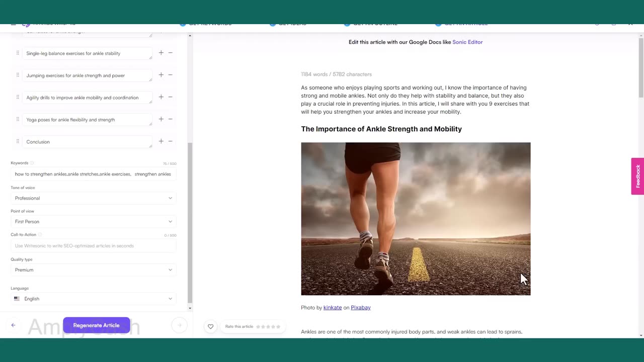
Task: Click the left panel scrollbar down arrow
Action: click(190, 308)
